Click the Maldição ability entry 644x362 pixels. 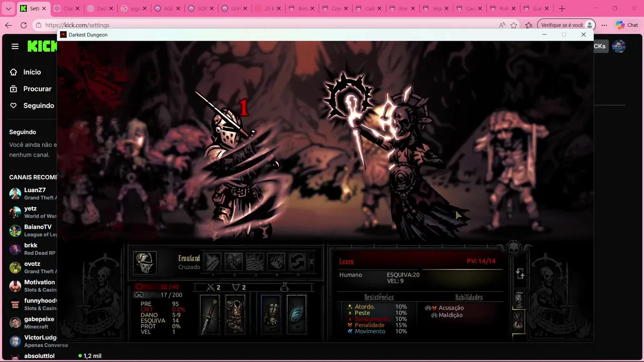pyautogui.click(x=447, y=315)
